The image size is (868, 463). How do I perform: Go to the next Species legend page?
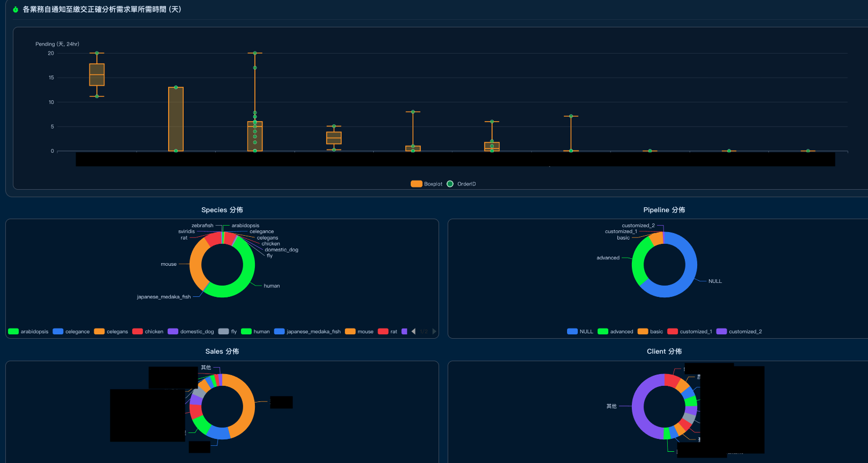tap(434, 332)
